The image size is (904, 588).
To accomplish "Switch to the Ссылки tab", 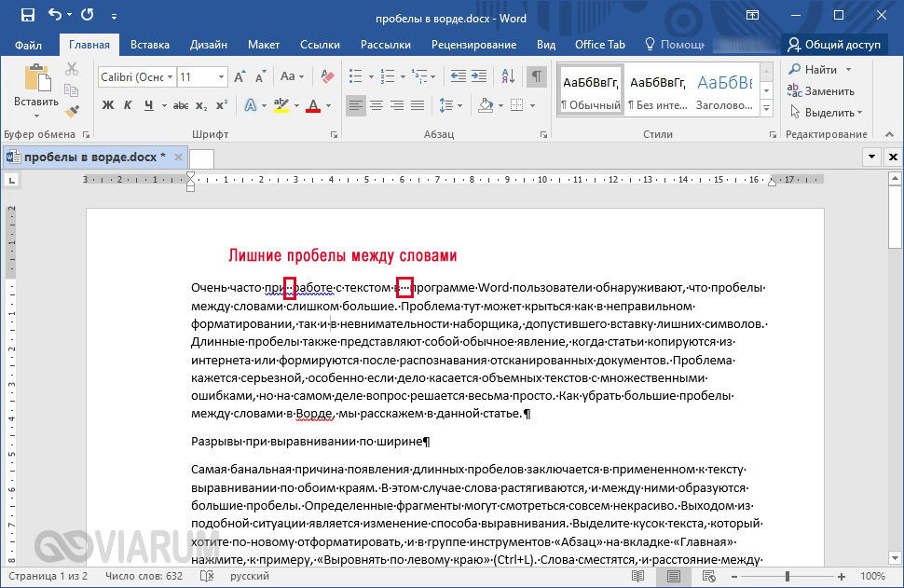I will [x=320, y=45].
